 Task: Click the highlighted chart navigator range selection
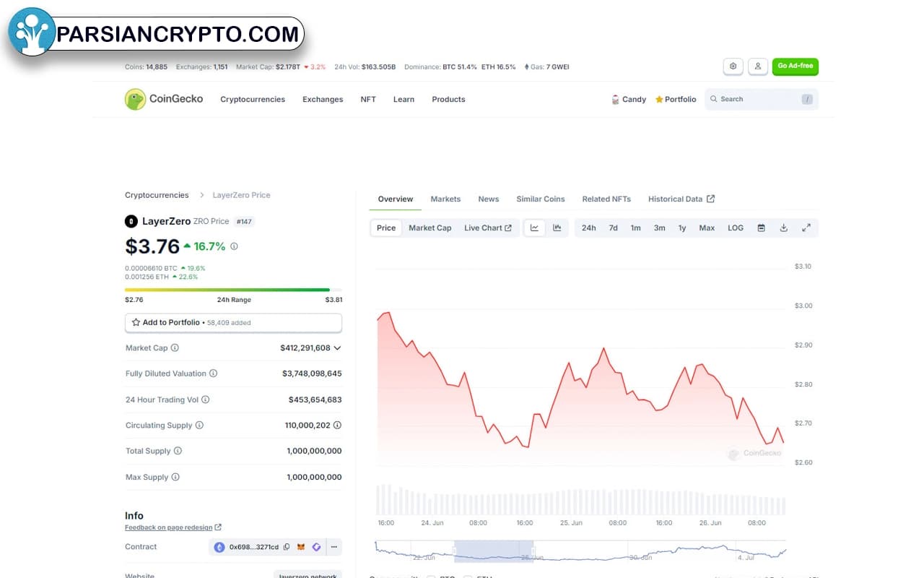494,550
